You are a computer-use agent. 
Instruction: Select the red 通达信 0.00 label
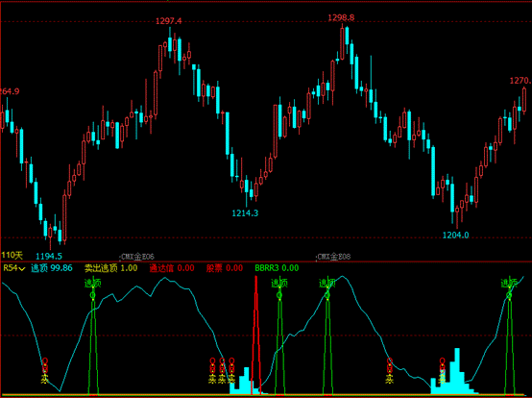[x=172, y=268]
